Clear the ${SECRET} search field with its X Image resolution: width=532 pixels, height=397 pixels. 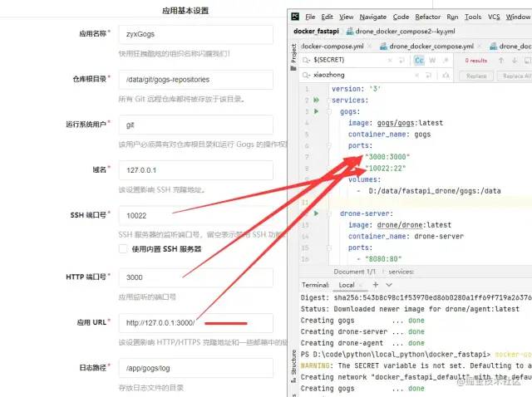coord(390,61)
